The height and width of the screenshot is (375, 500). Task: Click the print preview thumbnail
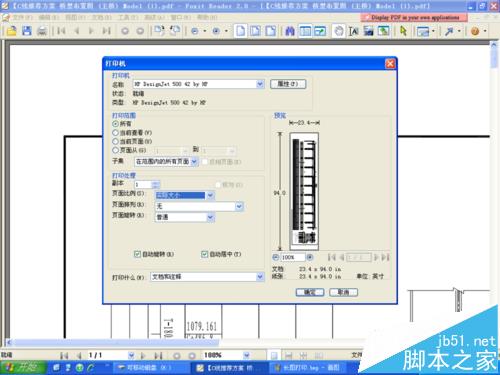pos(304,191)
